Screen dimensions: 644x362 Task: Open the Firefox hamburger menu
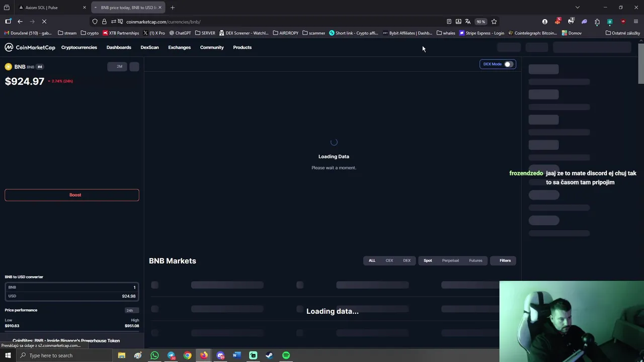636,22
